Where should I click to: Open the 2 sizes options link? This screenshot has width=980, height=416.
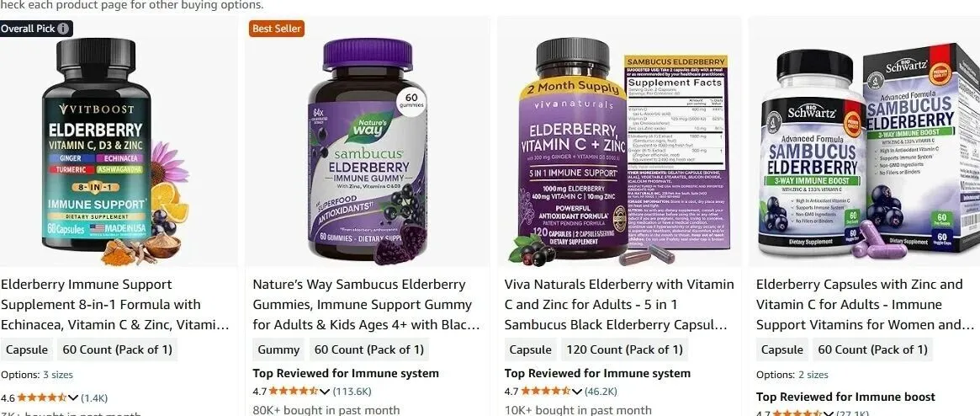(x=813, y=375)
